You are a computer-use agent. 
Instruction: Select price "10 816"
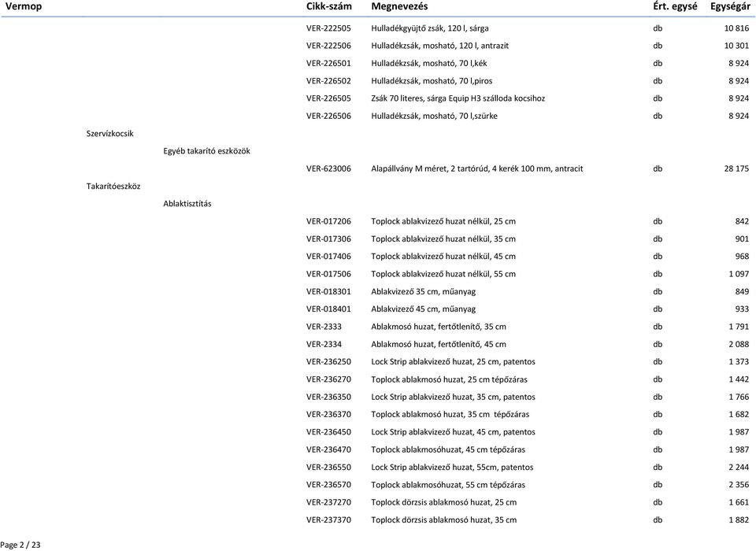(x=736, y=28)
